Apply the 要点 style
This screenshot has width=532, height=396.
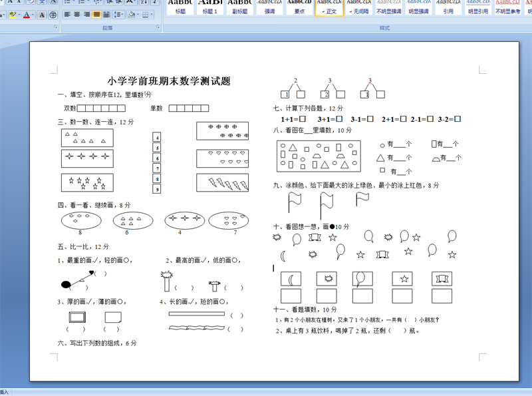[299, 7]
